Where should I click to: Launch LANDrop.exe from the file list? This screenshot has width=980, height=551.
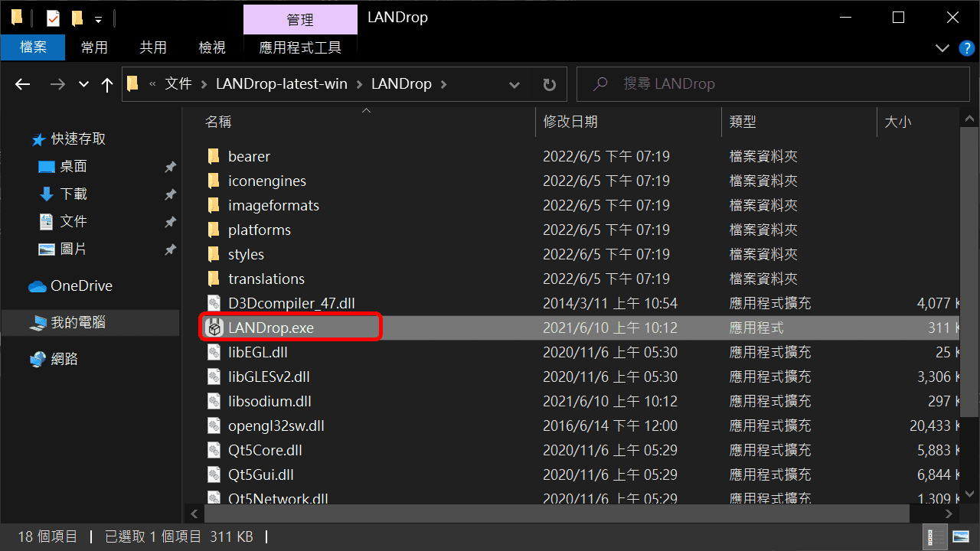tap(269, 327)
